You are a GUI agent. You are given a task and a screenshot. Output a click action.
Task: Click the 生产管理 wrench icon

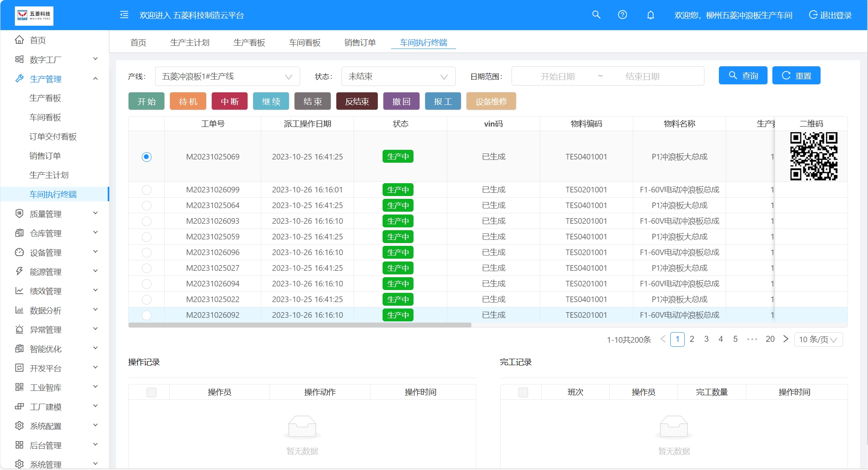point(19,78)
